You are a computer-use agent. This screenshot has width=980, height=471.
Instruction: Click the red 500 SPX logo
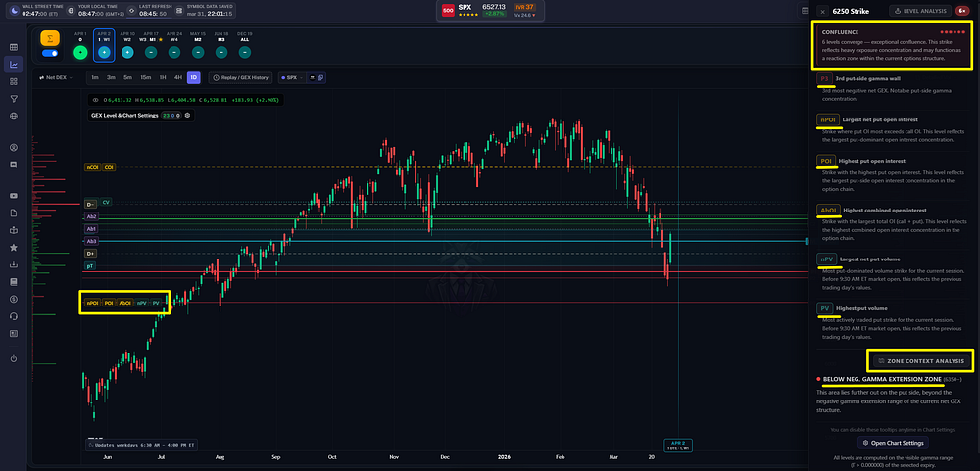click(448, 10)
